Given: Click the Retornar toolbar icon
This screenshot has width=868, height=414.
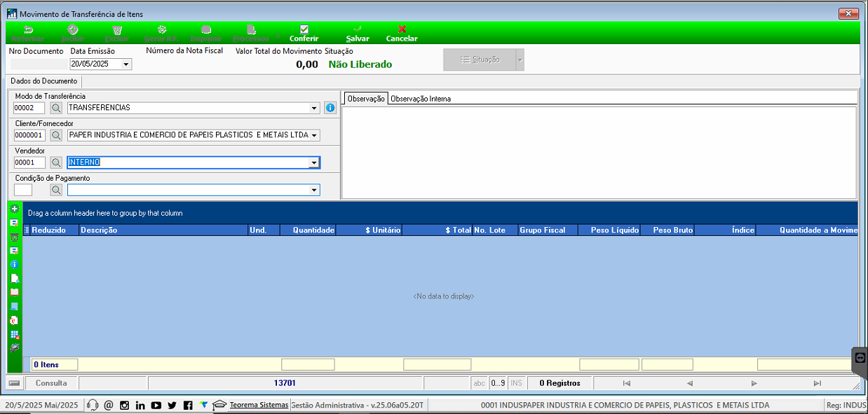Looking at the screenshot, I should [x=28, y=34].
